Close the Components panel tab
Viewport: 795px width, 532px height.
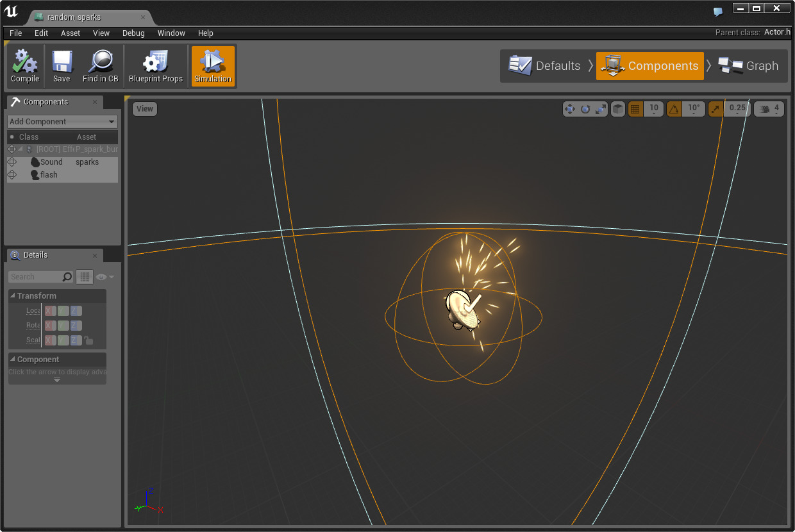(x=95, y=102)
